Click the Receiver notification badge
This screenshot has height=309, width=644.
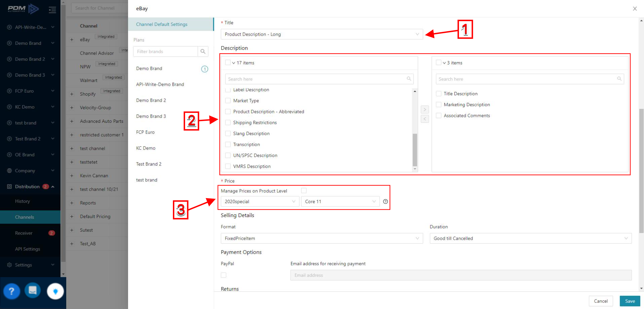pyautogui.click(x=52, y=233)
